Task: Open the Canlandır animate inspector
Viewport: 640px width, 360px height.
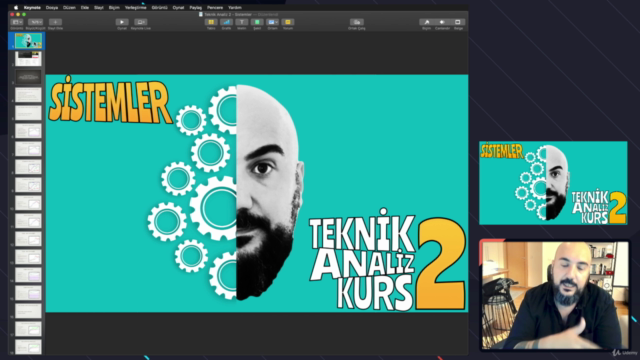Action: pos(442,22)
